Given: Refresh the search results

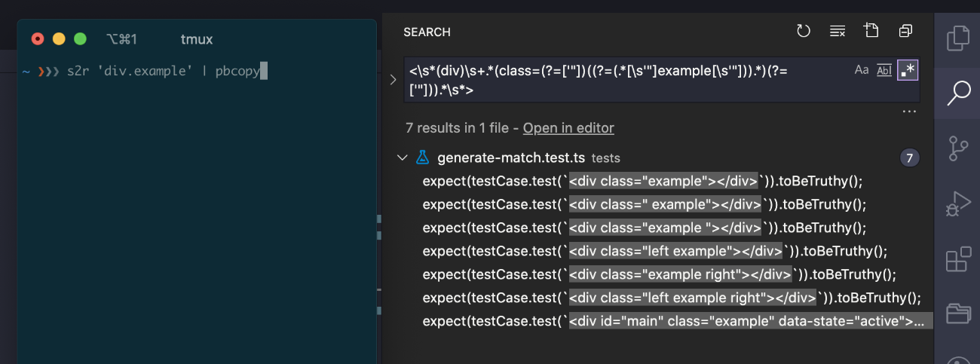Looking at the screenshot, I should 804,32.
